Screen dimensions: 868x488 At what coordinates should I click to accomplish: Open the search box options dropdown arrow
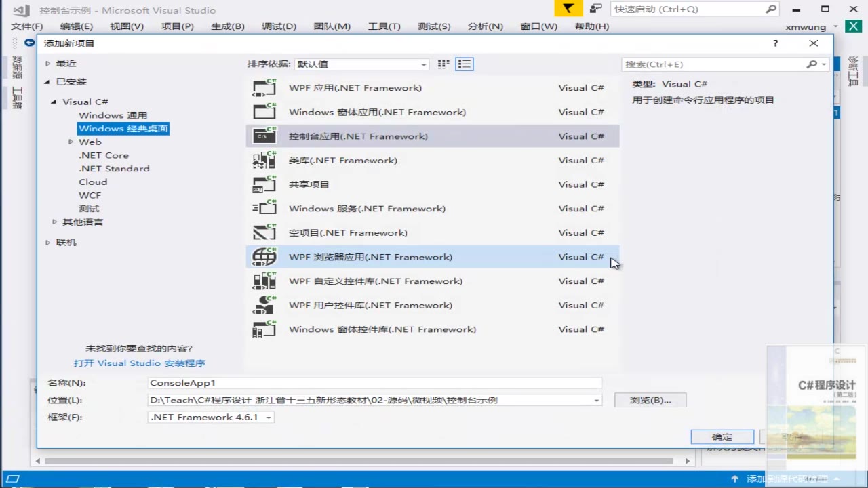pyautogui.click(x=824, y=64)
